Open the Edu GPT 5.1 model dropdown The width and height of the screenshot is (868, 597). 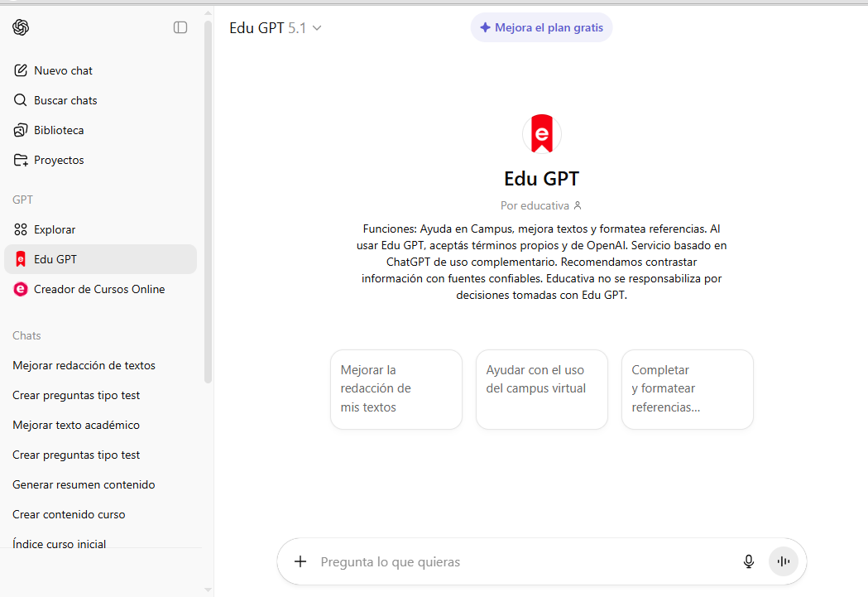[276, 26]
